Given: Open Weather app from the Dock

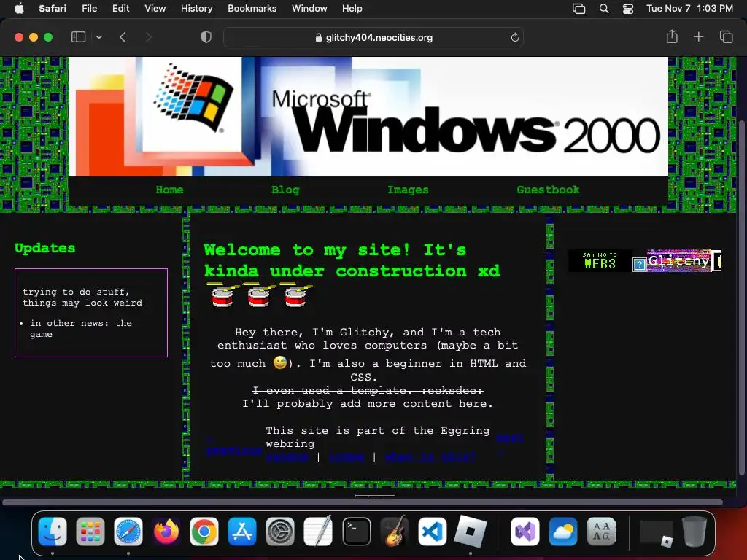Looking at the screenshot, I should point(563,532).
